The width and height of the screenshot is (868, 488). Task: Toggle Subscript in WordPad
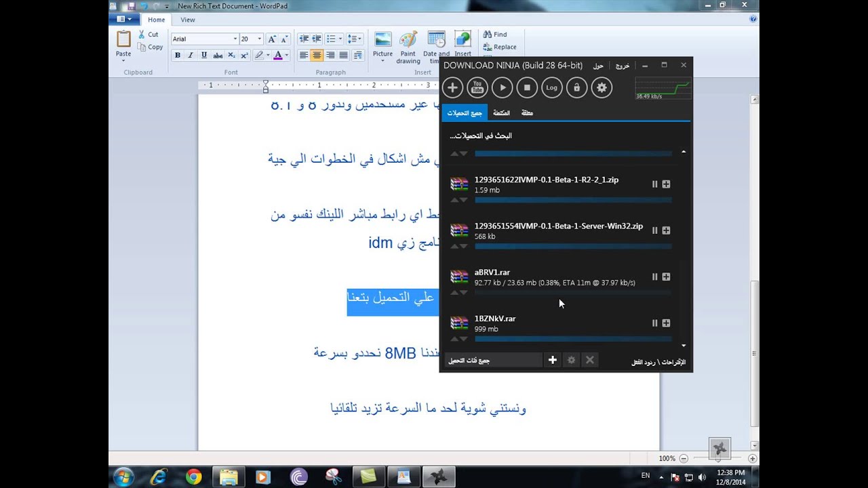[x=231, y=56]
